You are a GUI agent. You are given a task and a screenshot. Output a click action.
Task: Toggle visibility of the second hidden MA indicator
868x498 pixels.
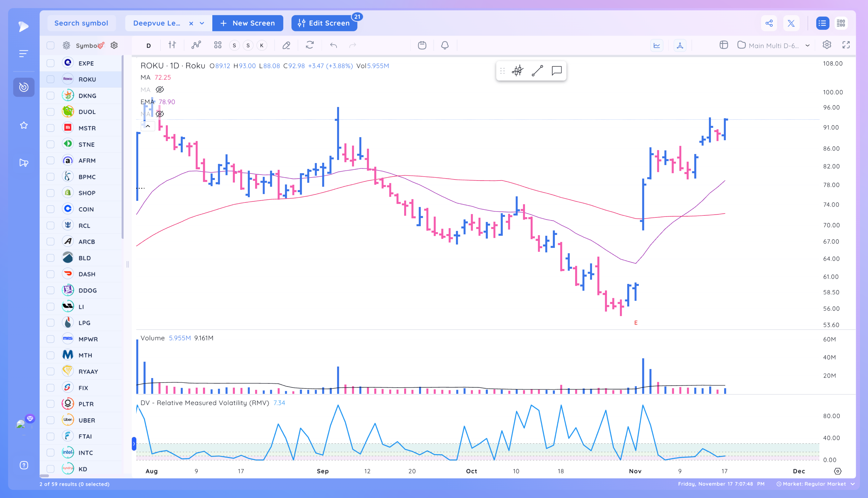160,90
